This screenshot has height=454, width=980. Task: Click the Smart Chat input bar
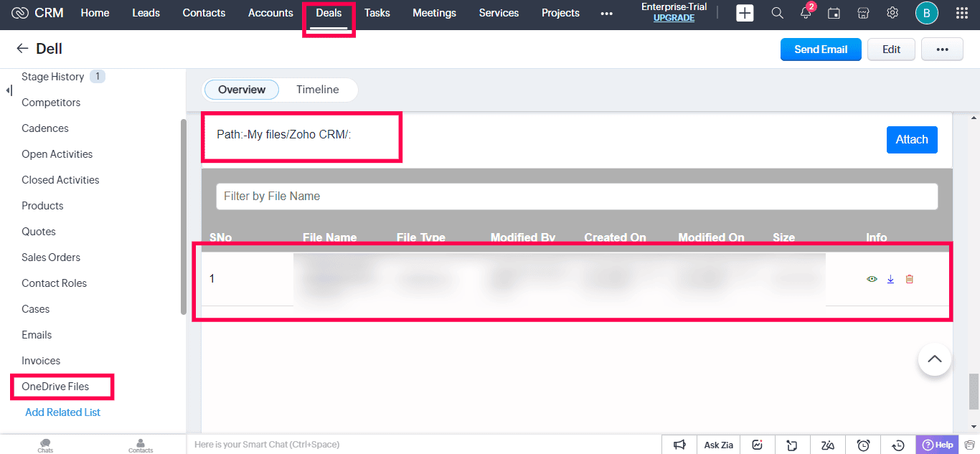click(x=423, y=445)
